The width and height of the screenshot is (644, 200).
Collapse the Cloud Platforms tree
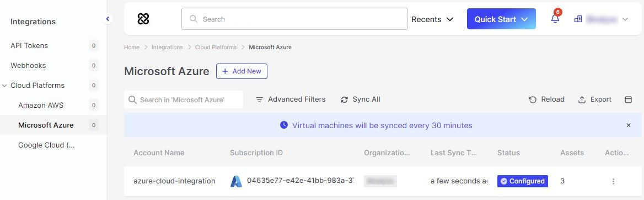pos(4,86)
